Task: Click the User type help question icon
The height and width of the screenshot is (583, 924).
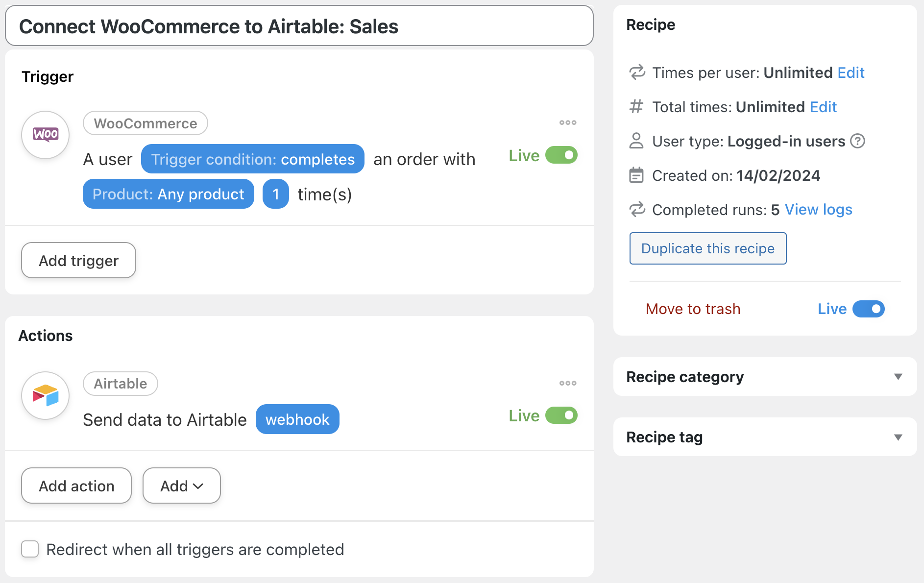Action: tap(857, 141)
